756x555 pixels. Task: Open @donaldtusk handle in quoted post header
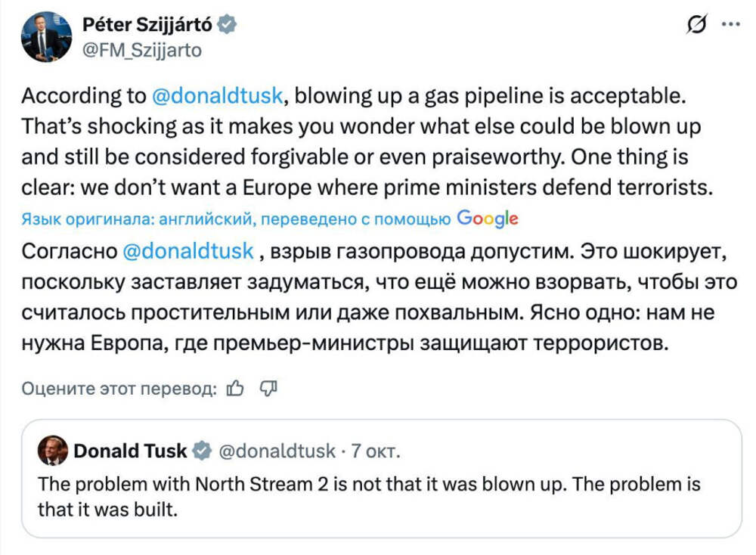[x=277, y=451]
